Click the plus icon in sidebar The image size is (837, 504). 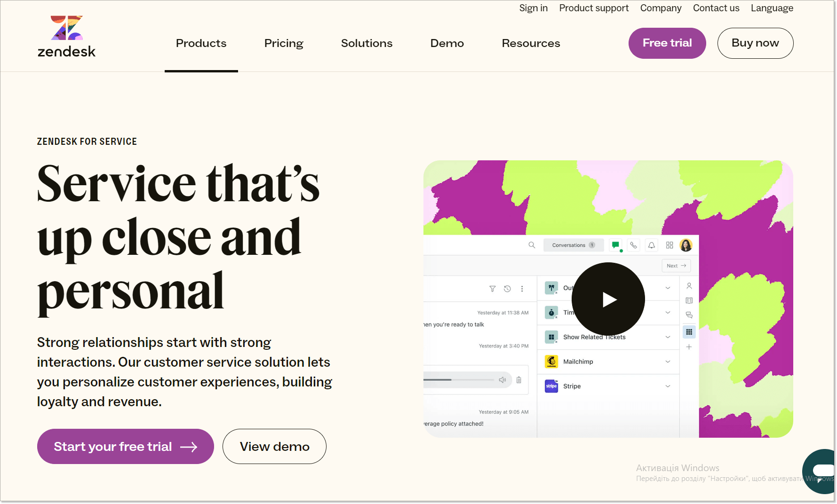(x=689, y=347)
